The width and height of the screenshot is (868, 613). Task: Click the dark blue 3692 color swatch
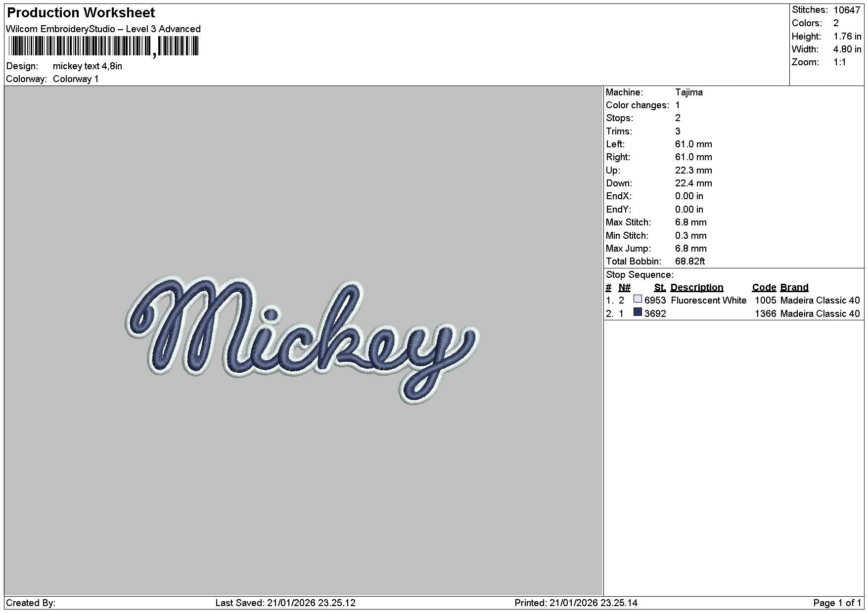click(x=638, y=312)
